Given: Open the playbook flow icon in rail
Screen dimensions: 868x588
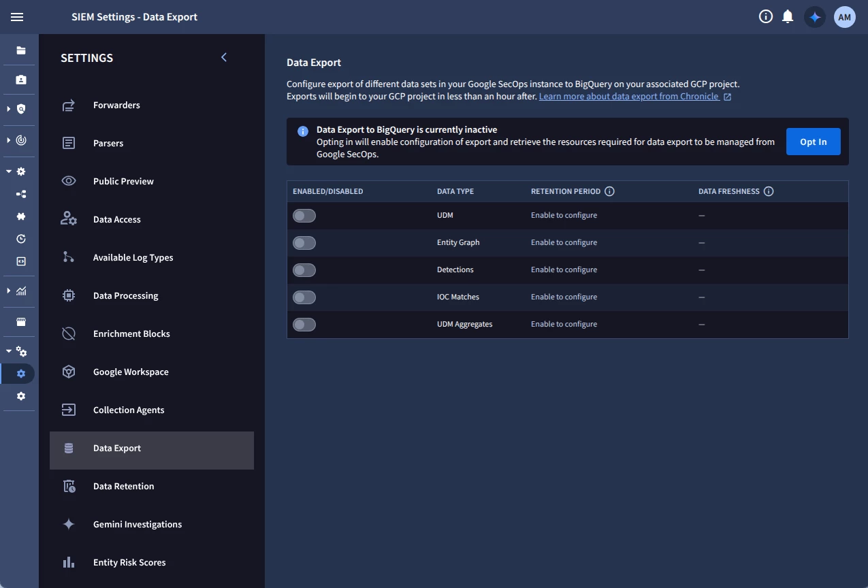Looking at the screenshot, I should [21, 194].
